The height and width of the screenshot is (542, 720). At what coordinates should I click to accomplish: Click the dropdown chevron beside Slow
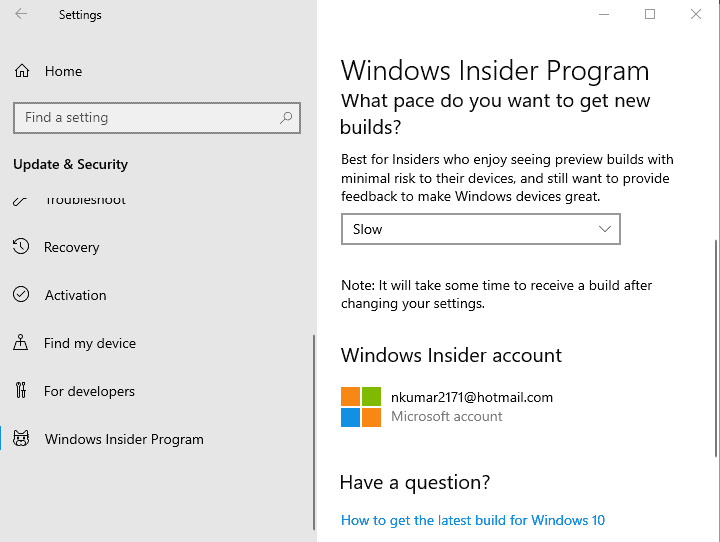(605, 229)
